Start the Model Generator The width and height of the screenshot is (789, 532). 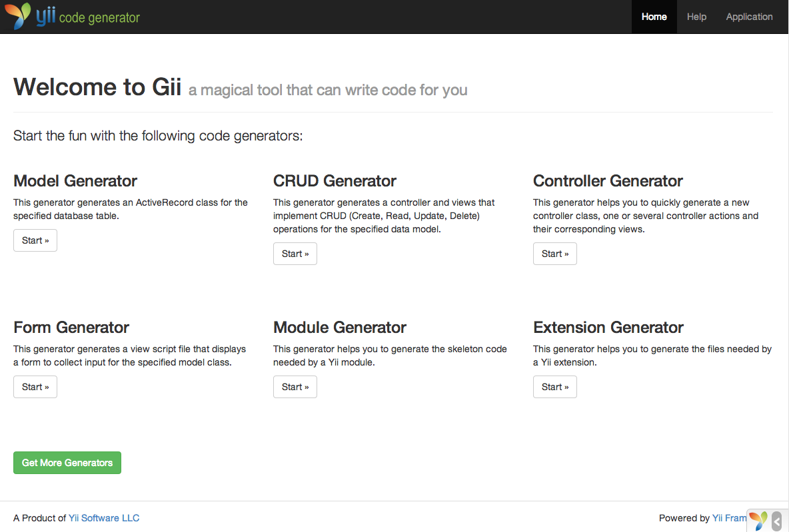click(35, 240)
